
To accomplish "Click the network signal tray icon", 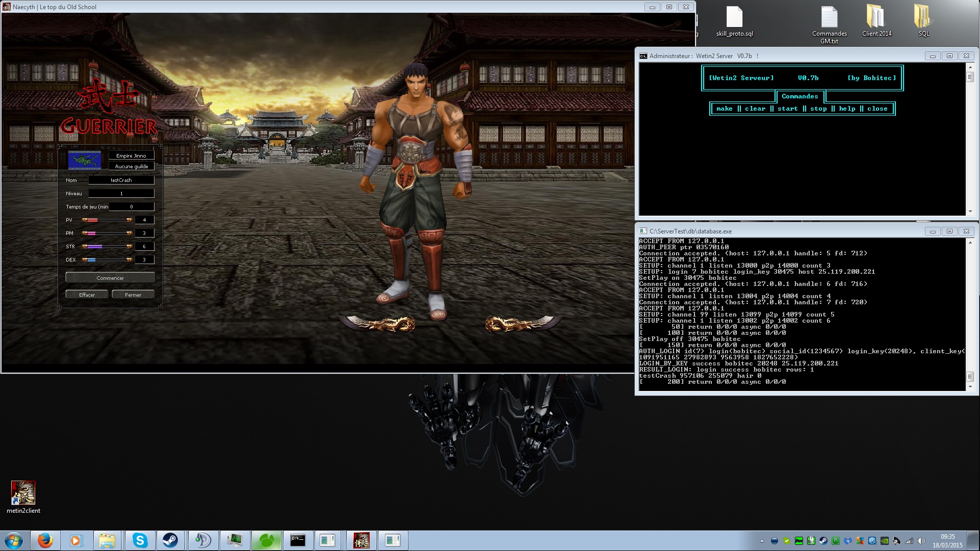I will [x=909, y=541].
